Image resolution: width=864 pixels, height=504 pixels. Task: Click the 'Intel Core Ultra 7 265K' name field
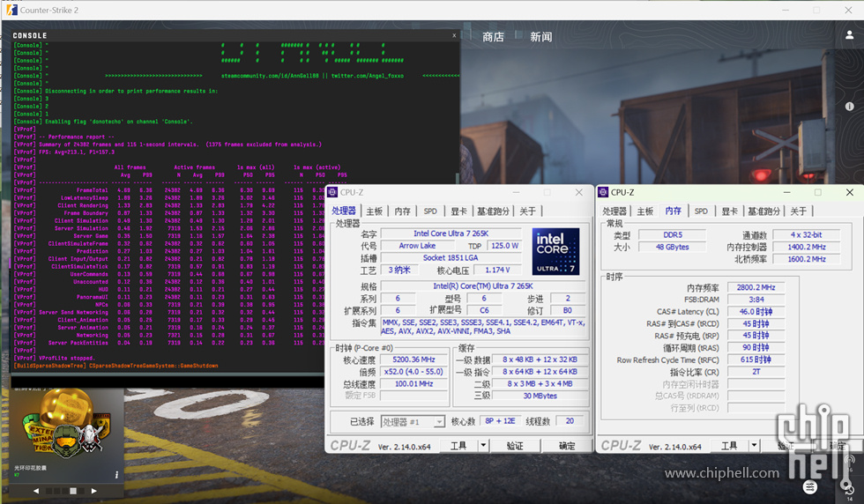click(x=451, y=233)
